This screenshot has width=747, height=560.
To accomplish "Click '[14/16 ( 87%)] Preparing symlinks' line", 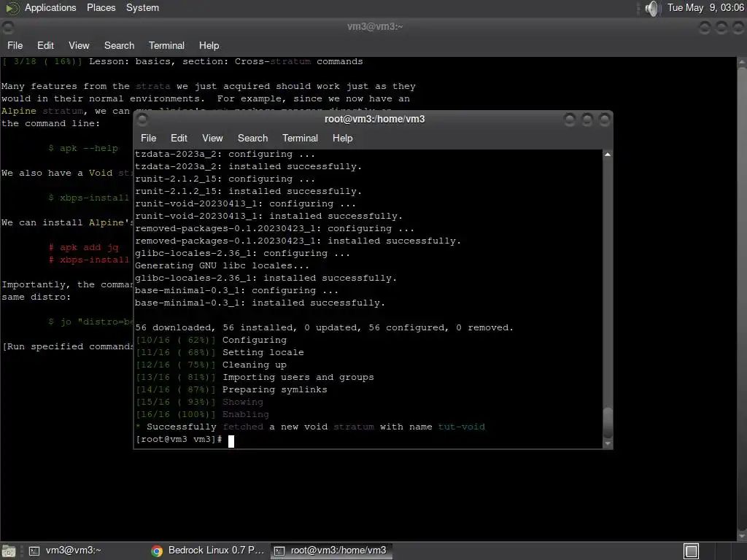I will [x=231, y=389].
